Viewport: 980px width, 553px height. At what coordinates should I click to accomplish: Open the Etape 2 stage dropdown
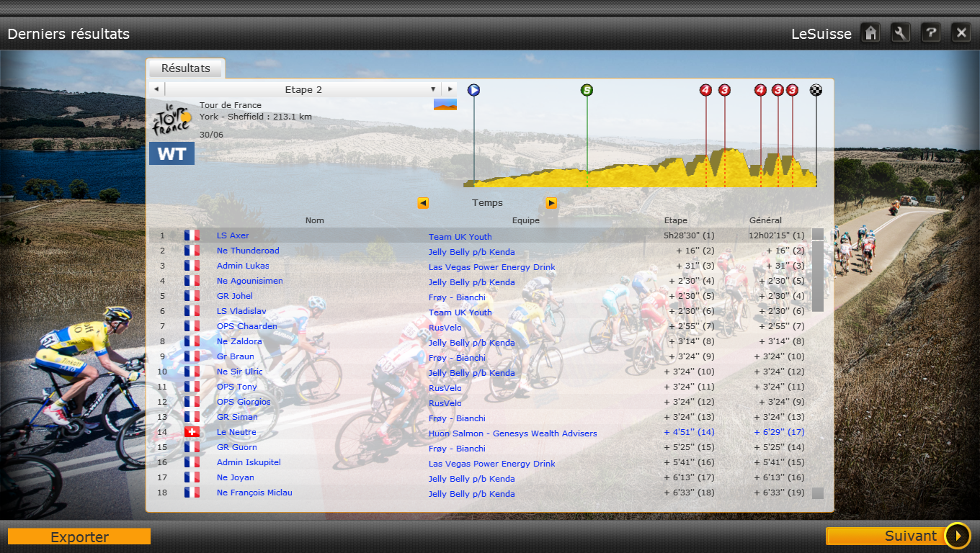tap(303, 89)
